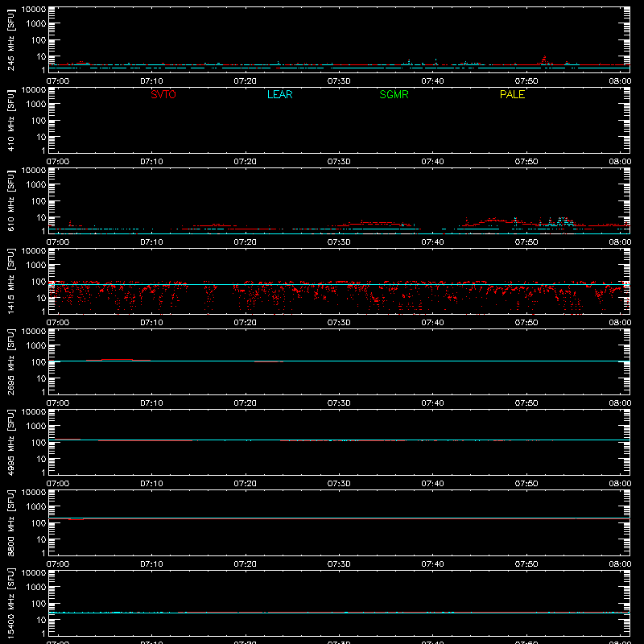Click the 610 MHz [SFU] axis label
This screenshot has height=644, width=644.
(x=11, y=200)
